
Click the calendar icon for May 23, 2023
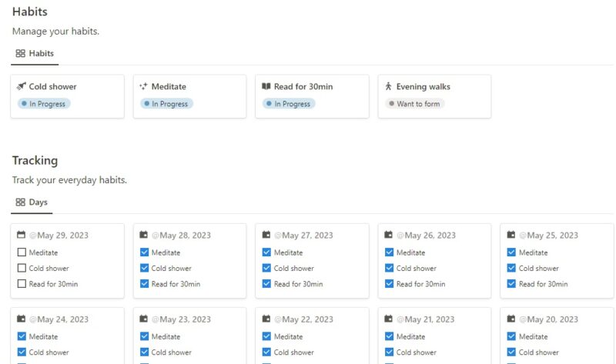(144, 319)
